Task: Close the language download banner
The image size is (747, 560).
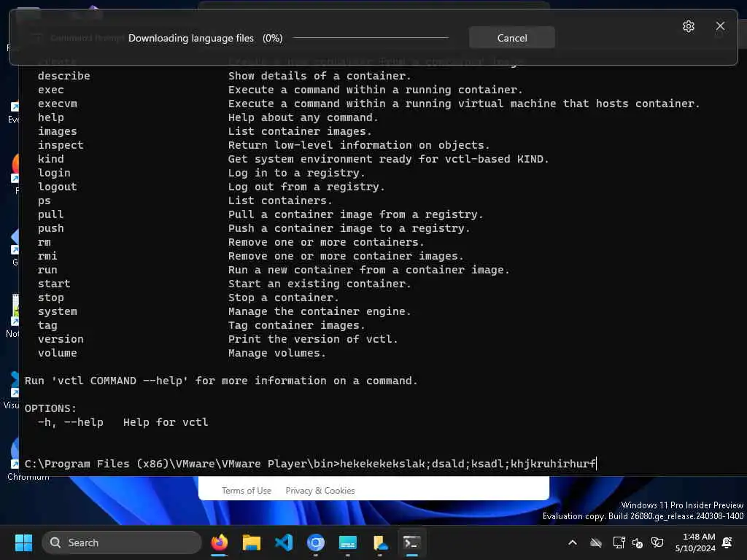Action: click(720, 26)
